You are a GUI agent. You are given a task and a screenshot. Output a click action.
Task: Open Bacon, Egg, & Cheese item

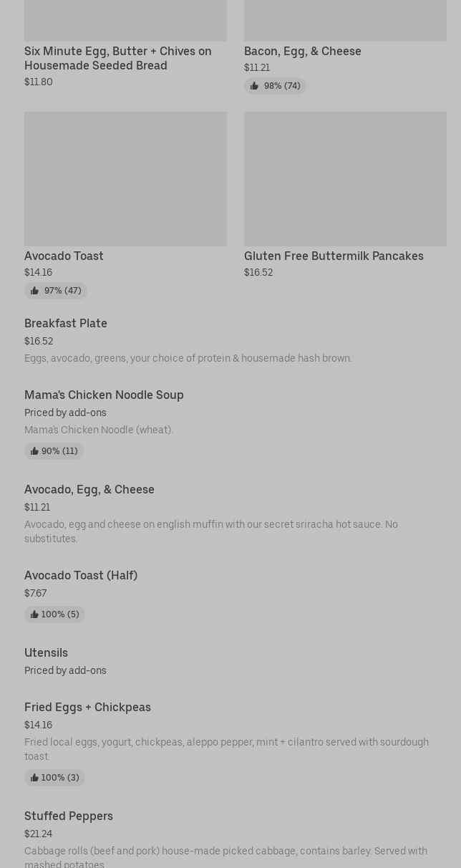pyautogui.click(x=303, y=51)
